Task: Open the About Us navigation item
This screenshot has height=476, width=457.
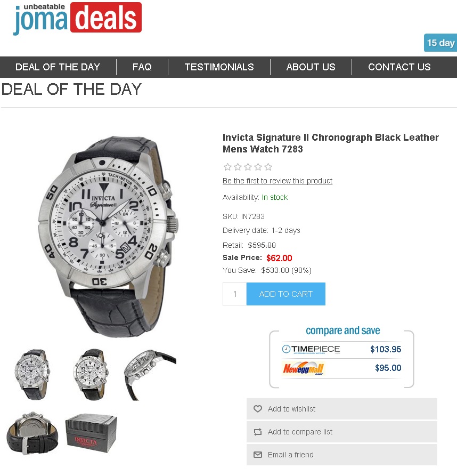Action: [311, 67]
